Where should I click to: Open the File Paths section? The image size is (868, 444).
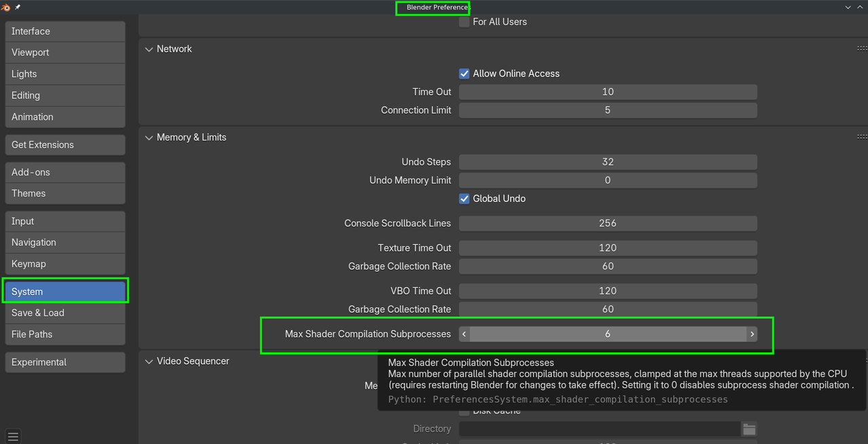[x=65, y=334]
